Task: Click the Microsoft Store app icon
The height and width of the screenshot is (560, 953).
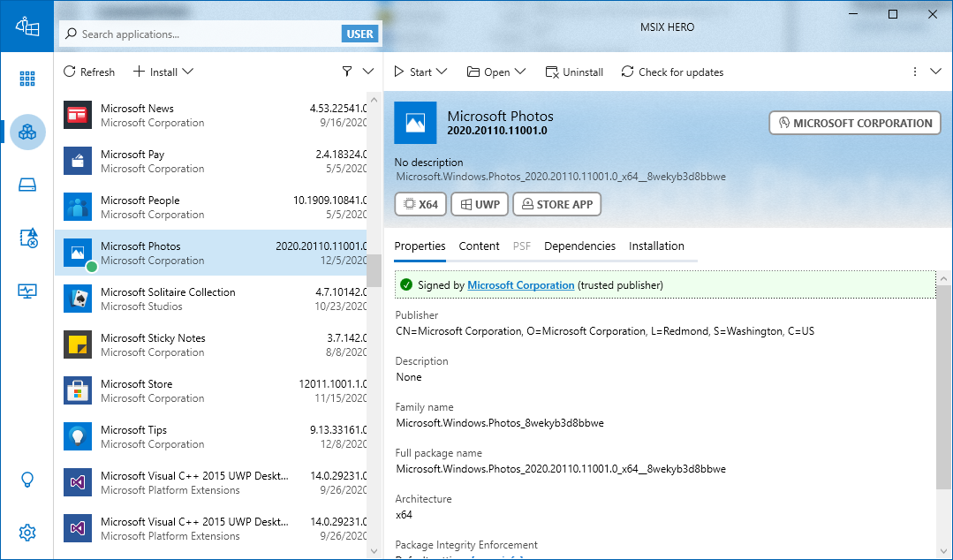Action: tap(78, 390)
